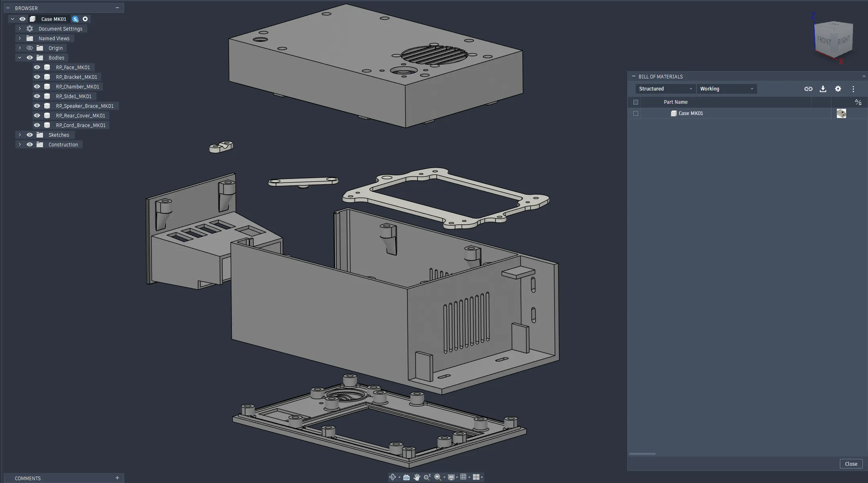Toggle visibility of RP_Rear_Cover_MK01
This screenshot has width=868, height=483.
click(37, 115)
